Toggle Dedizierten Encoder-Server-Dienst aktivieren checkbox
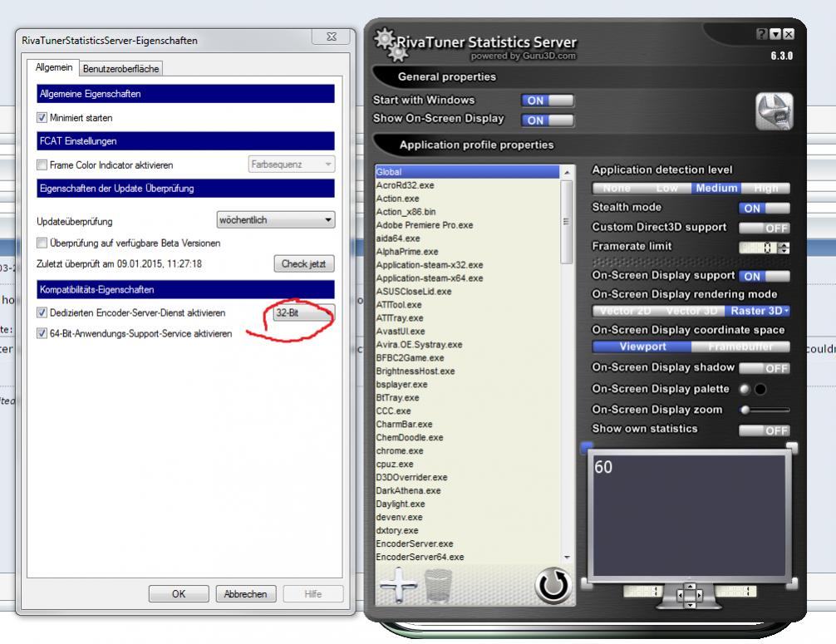836x644 pixels. point(42,312)
